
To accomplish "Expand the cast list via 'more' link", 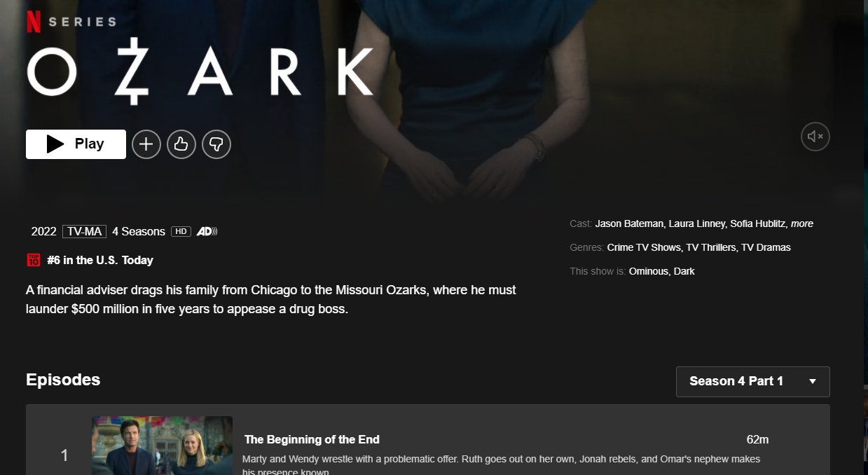I will tap(802, 223).
